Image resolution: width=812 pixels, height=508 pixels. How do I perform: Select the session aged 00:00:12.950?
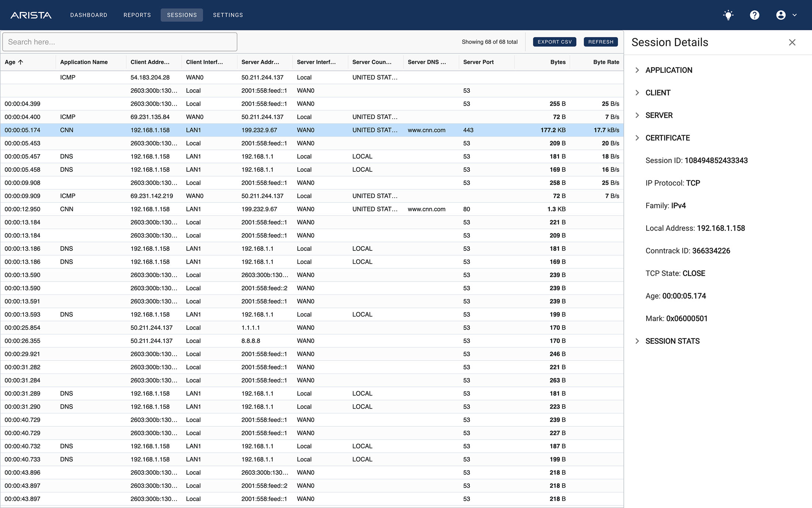point(312,209)
